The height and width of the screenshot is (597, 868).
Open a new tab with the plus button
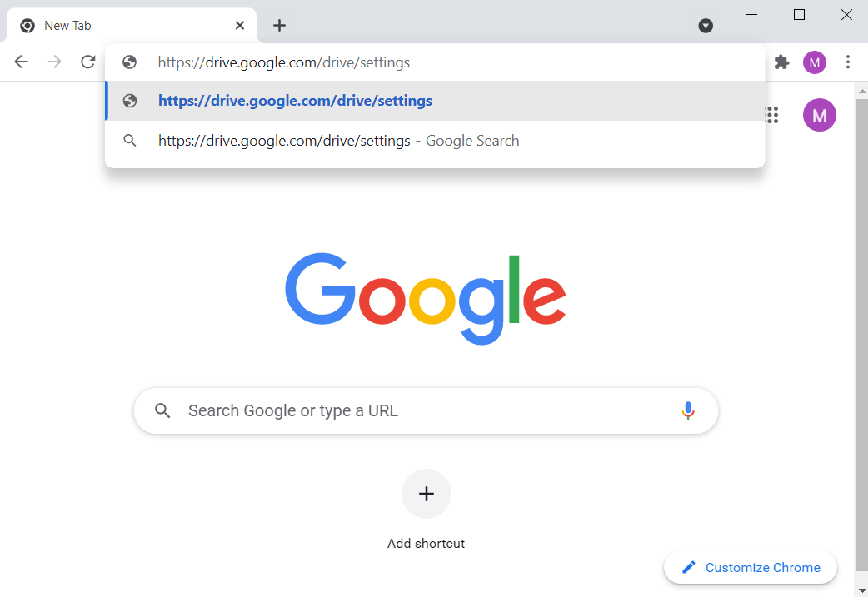279,26
